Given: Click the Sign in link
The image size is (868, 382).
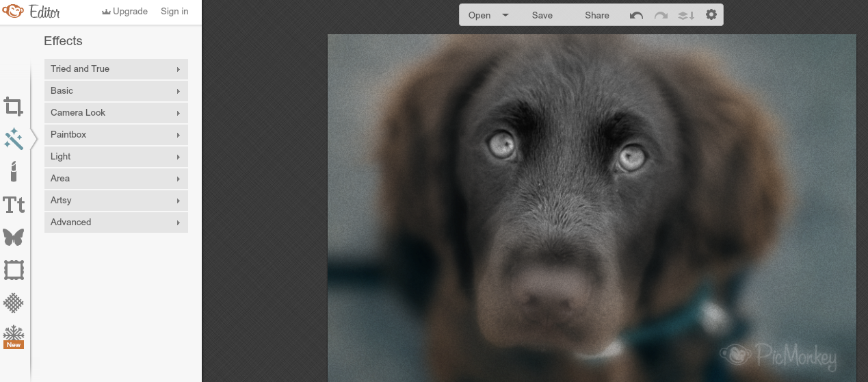Looking at the screenshot, I should tap(174, 12).
